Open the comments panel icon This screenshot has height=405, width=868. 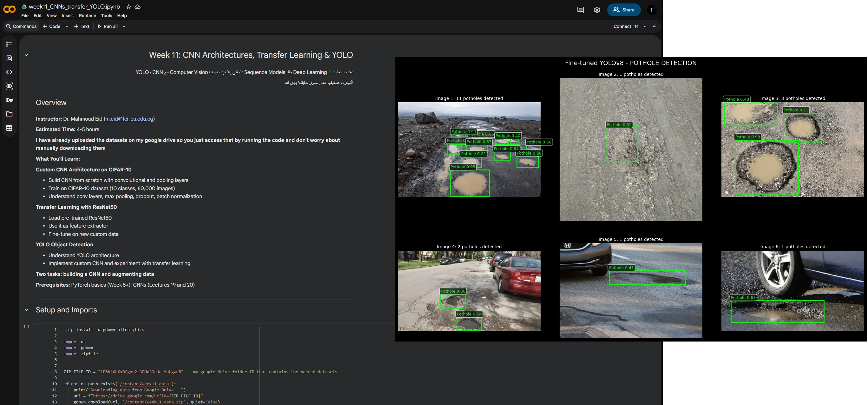point(580,10)
